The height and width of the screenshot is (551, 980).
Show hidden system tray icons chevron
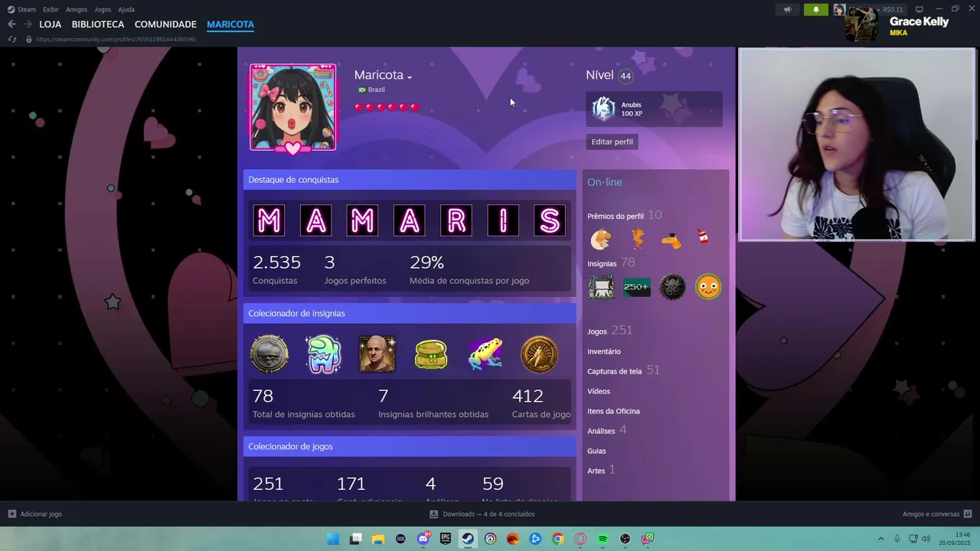880,539
